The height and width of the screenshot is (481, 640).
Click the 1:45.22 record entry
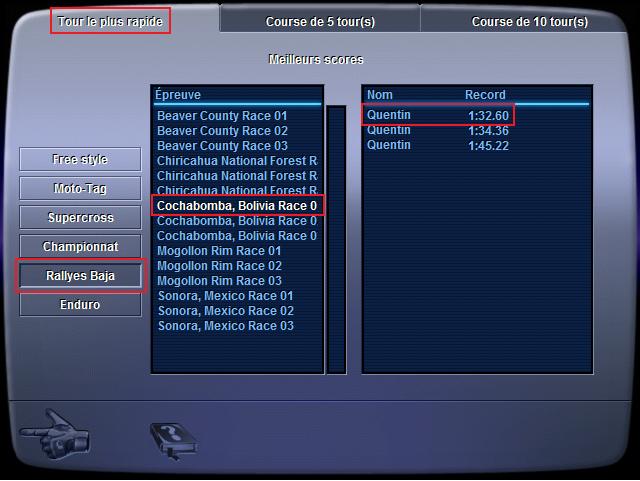pyautogui.click(x=488, y=146)
